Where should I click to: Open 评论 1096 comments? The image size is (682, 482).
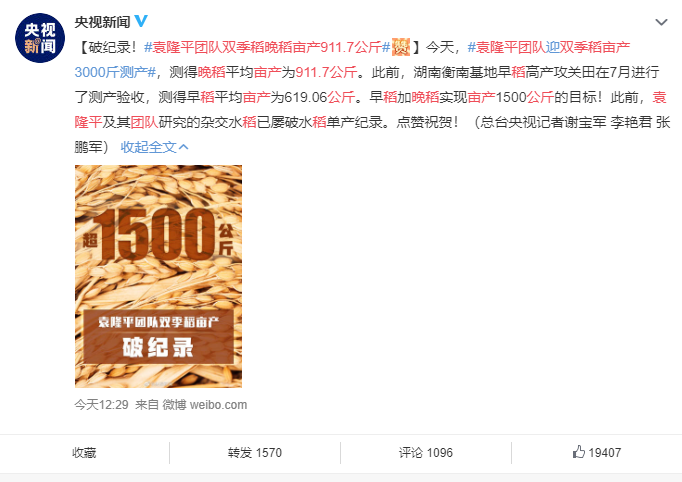coord(426,453)
